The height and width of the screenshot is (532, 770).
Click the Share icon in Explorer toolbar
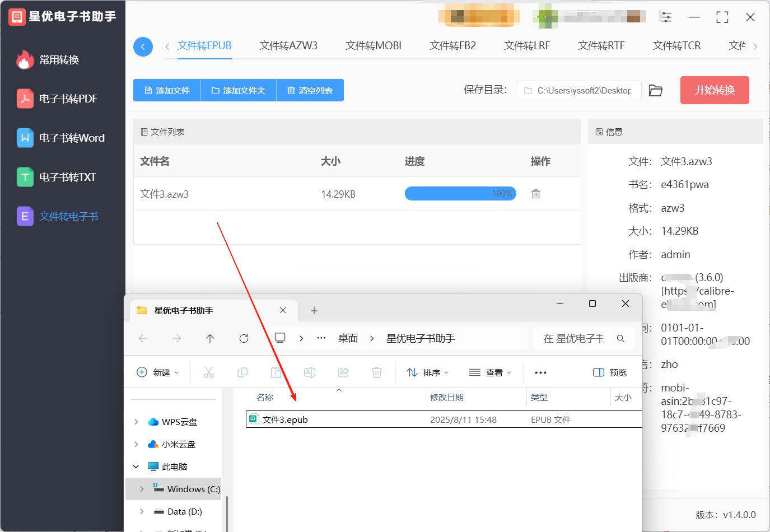pyautogui.click(x=343, y=372)
